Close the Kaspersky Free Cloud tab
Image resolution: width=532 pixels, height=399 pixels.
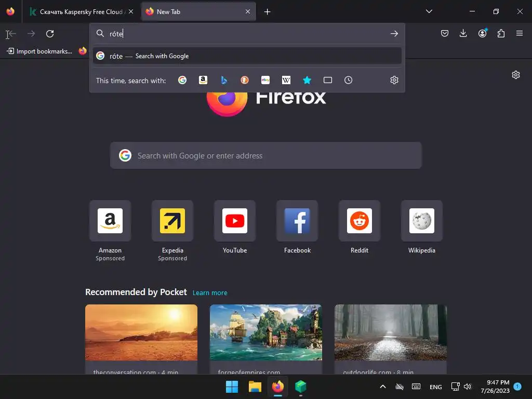pyautogui.click(x=131, y=11)
